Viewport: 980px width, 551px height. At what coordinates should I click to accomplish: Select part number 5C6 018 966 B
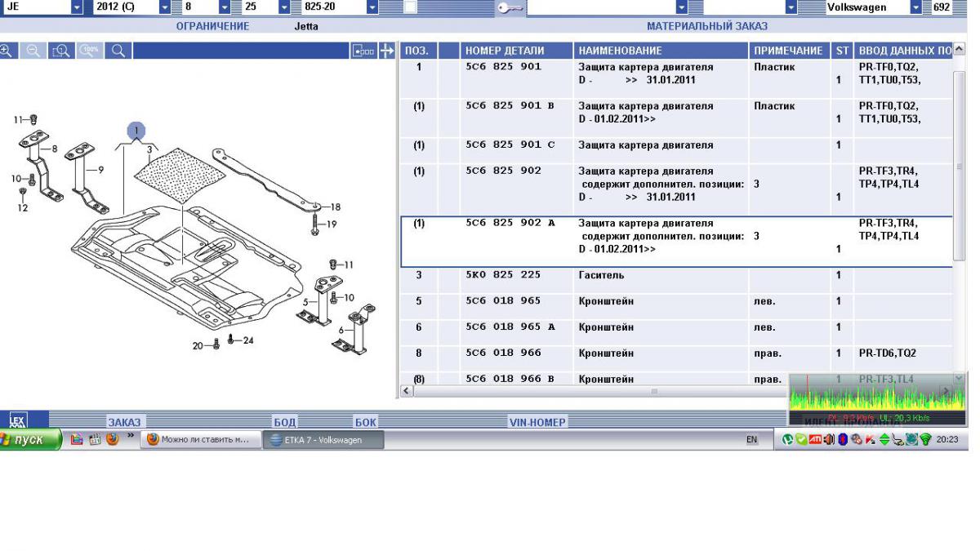coord(510,380)
